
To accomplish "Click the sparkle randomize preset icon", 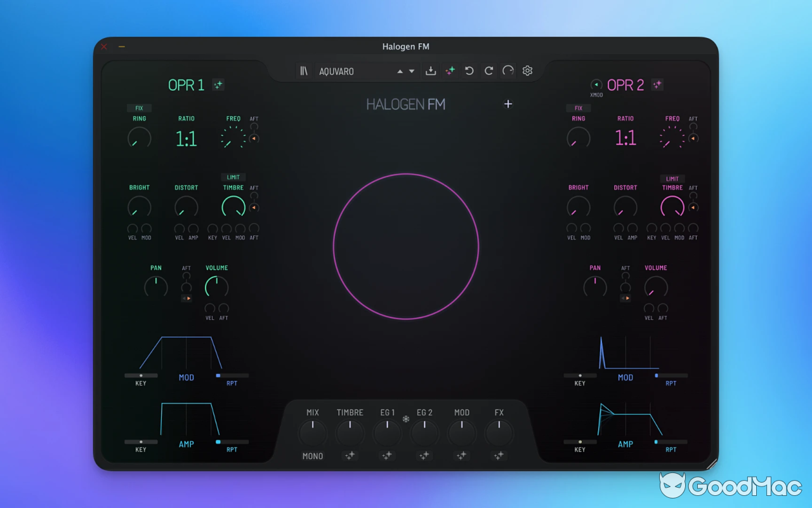I will [x=450, y=70].
